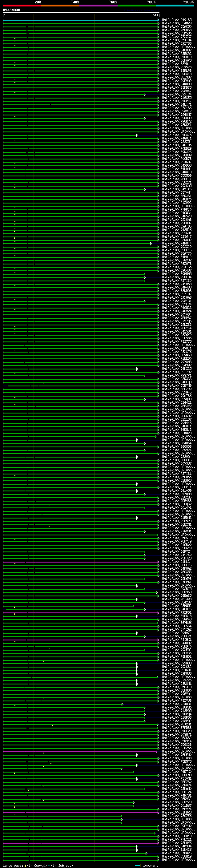
Task: Select hit label UniRef100_B4KUD8
Action: coord(177,84)
